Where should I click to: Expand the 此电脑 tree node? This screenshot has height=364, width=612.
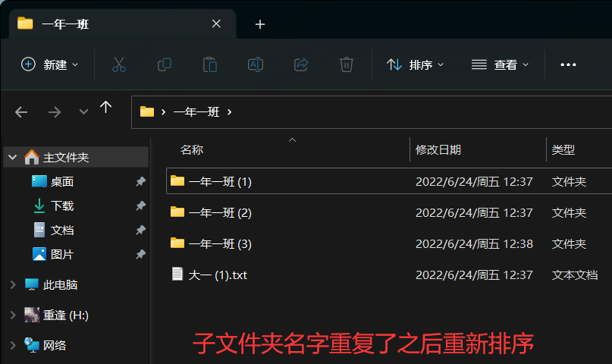click(x=13, y=284)
